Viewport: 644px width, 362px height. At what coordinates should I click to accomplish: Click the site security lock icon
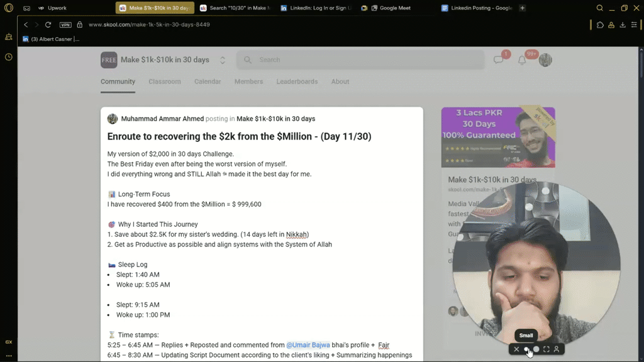pyautogui.click(x=80, y=25)
